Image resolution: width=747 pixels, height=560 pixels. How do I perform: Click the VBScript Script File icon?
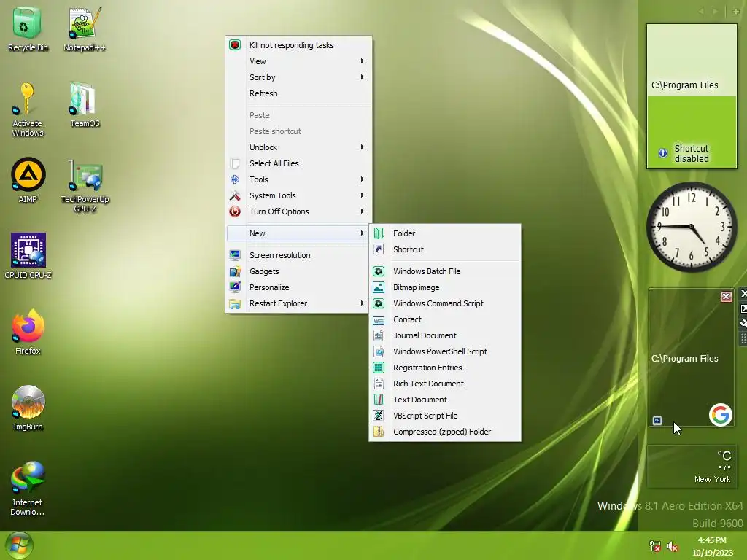pyautogui.click(x=379, y=416)
